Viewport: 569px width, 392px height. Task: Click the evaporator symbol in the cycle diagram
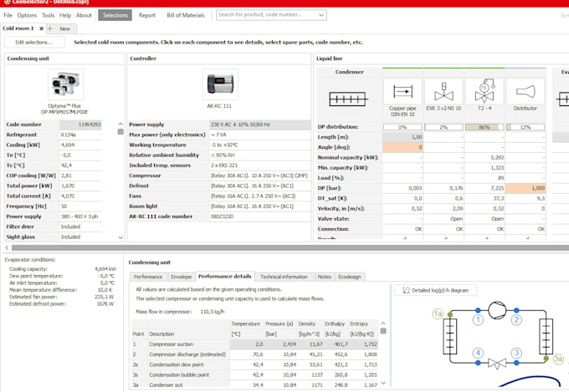click(x=450, y=336)
